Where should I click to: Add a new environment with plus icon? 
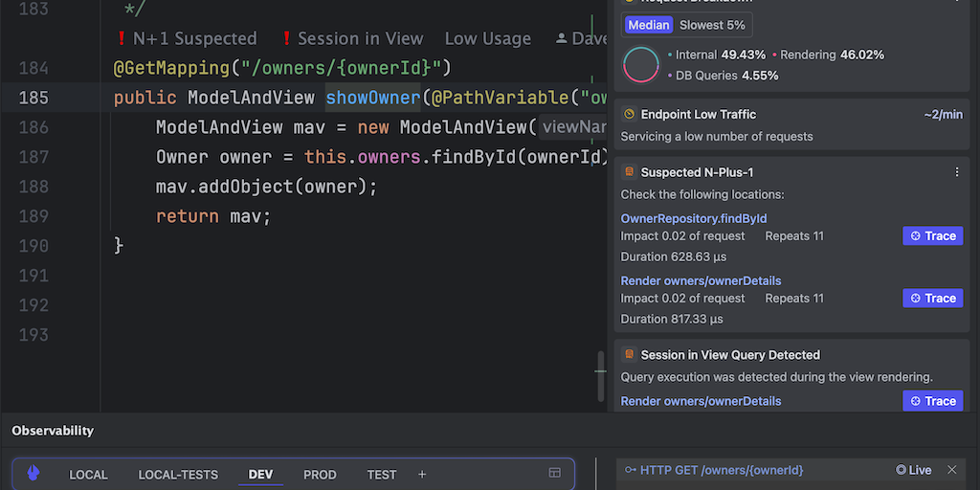tap(422, 475)
